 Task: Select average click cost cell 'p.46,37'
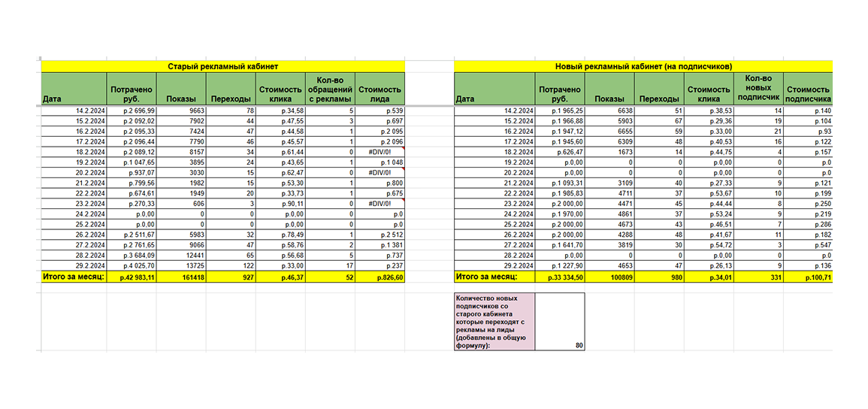280,276
